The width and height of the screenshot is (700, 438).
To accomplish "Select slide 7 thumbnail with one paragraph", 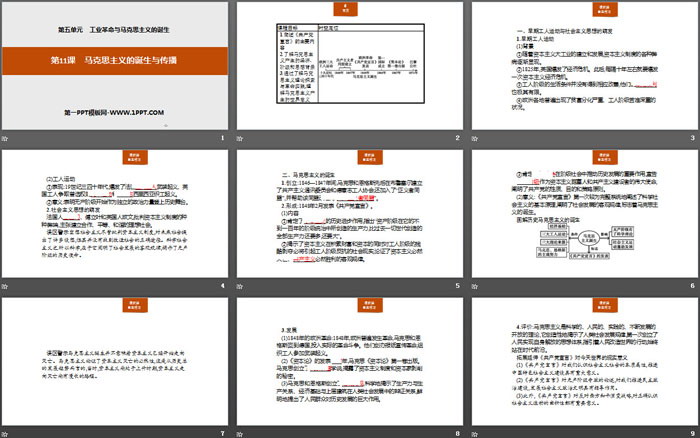I will pyautogui.click(x=115, y=361).
